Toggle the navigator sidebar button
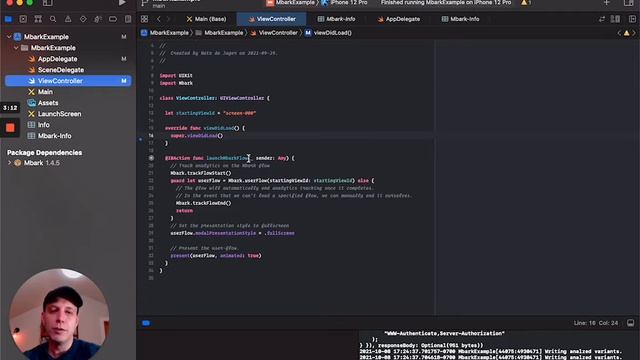 48,3
